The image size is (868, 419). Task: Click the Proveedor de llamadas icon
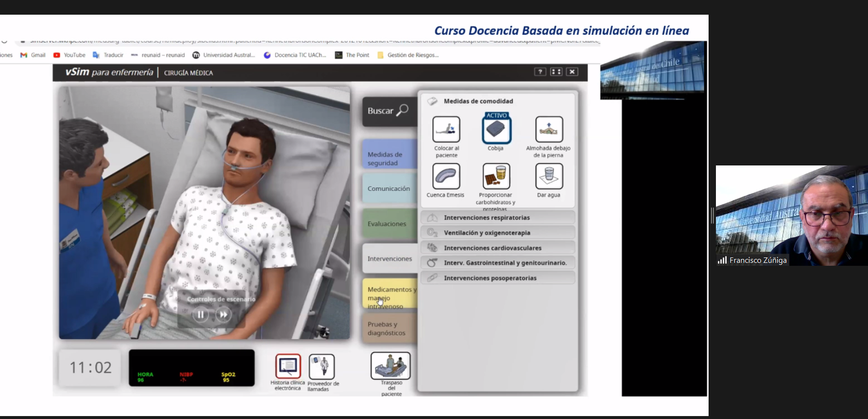(x=322, y=367)
